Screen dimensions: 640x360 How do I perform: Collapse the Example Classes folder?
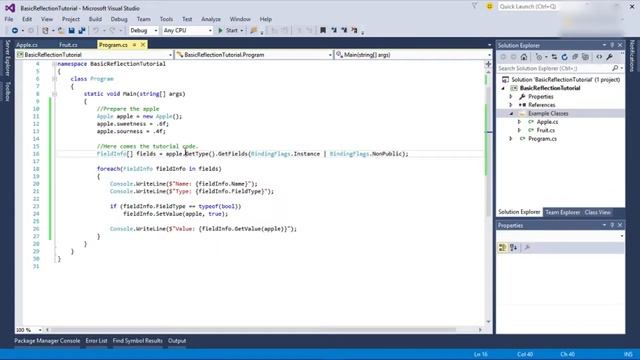(511, 114)
